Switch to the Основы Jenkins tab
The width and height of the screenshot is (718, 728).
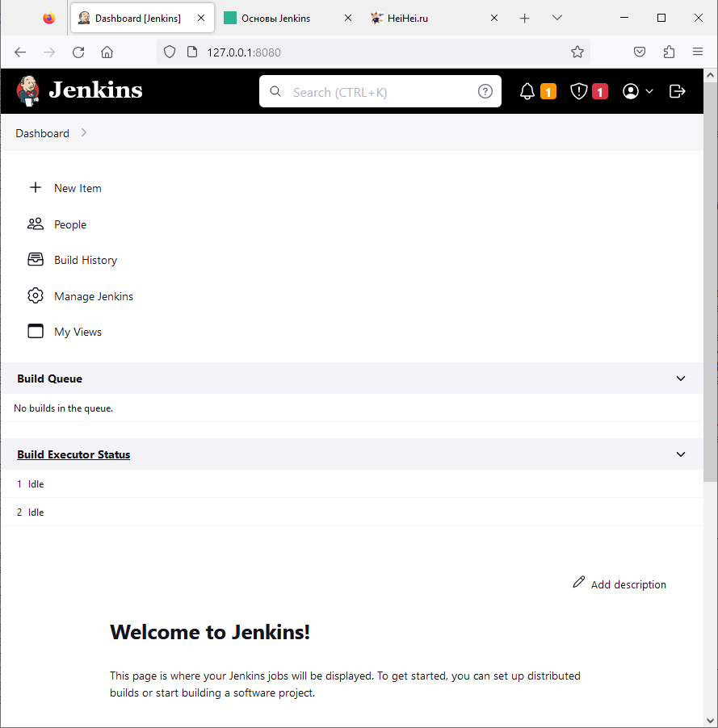point(288,18)
